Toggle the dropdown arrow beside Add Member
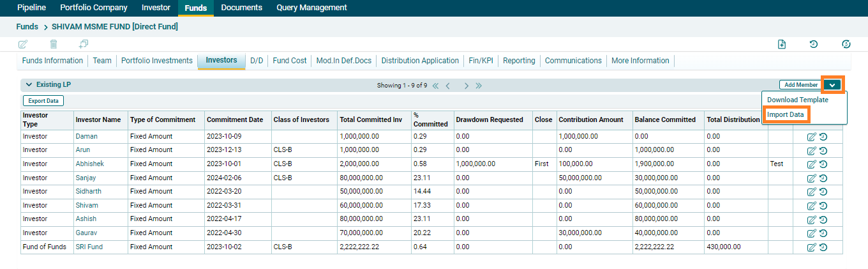 pos(832,85)
